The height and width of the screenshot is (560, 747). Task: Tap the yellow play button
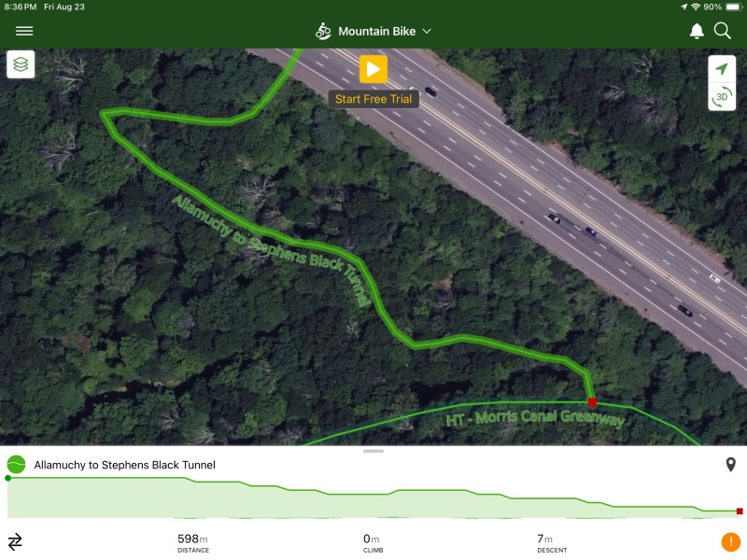tap(373, 69)
